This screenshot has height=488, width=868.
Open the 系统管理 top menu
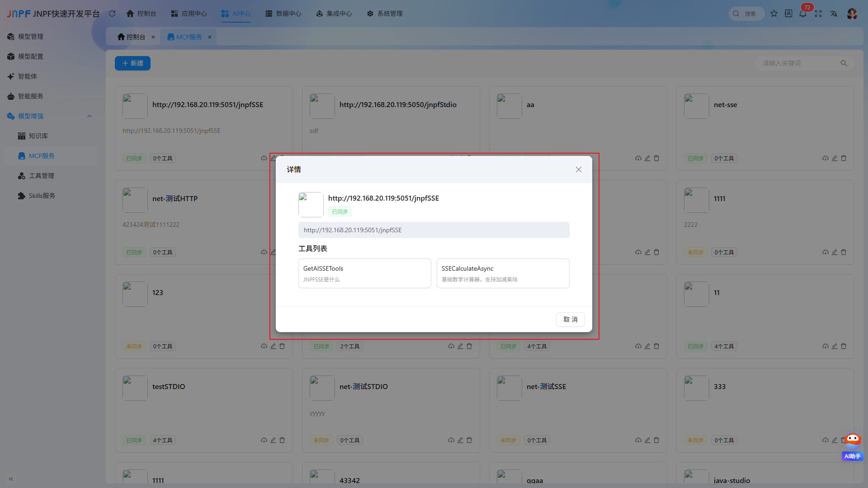pyautogui.click(x=385, y=14)
